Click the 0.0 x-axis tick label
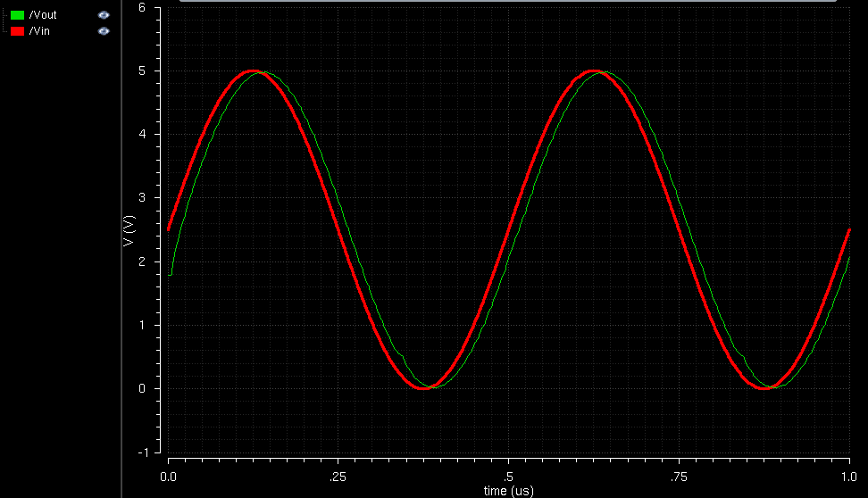 coord(168,477)
